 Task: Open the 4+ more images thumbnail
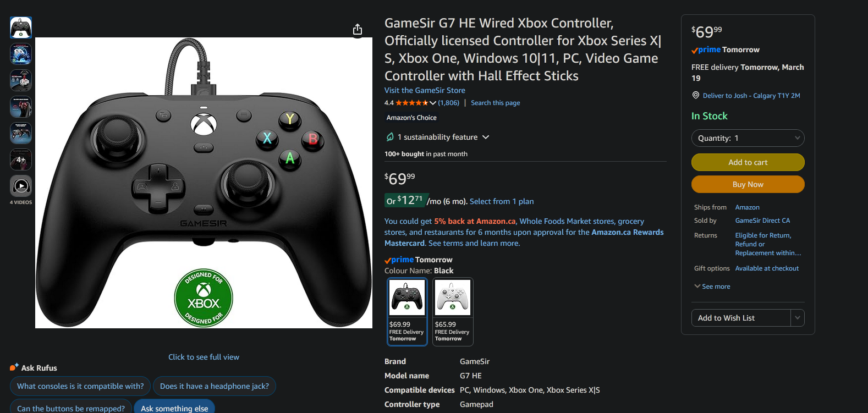pos(21,159)
